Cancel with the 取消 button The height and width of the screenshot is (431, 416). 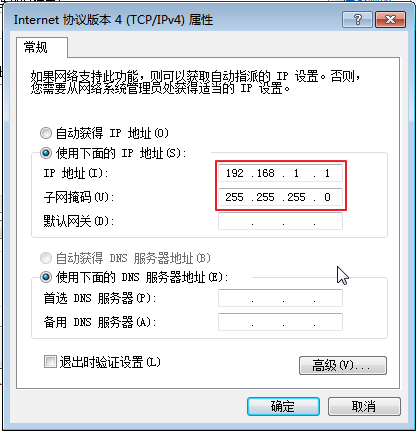click(364, 406)
